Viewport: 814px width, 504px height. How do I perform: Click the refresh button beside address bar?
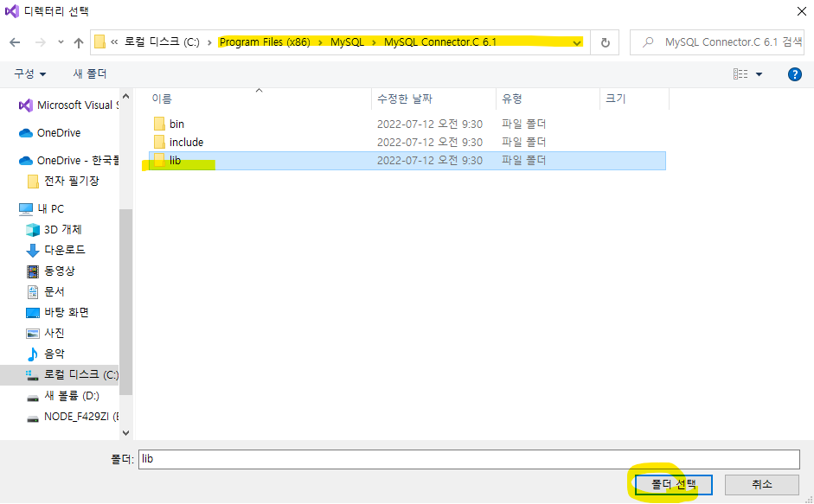tap(605, 42)
